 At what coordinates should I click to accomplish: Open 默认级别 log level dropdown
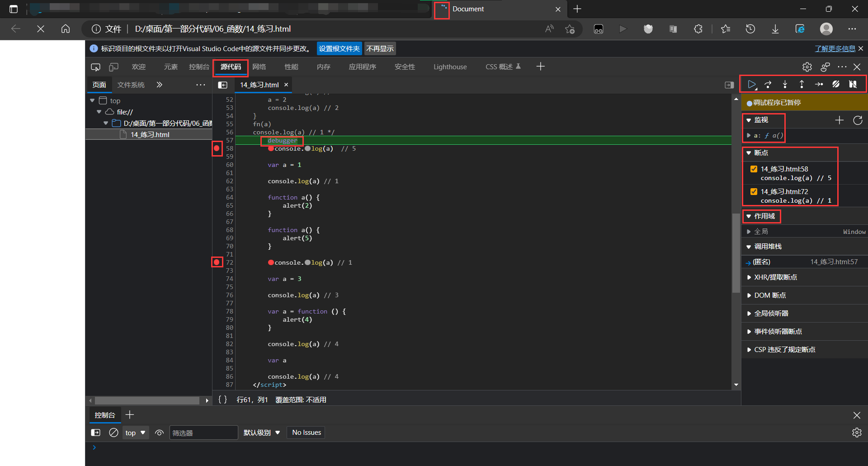pos(262,433)
